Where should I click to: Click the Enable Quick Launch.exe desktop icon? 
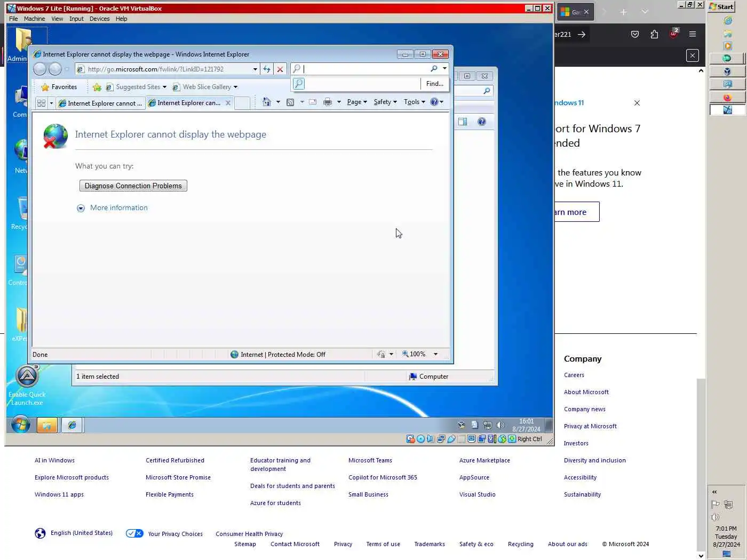click(27, 385)
